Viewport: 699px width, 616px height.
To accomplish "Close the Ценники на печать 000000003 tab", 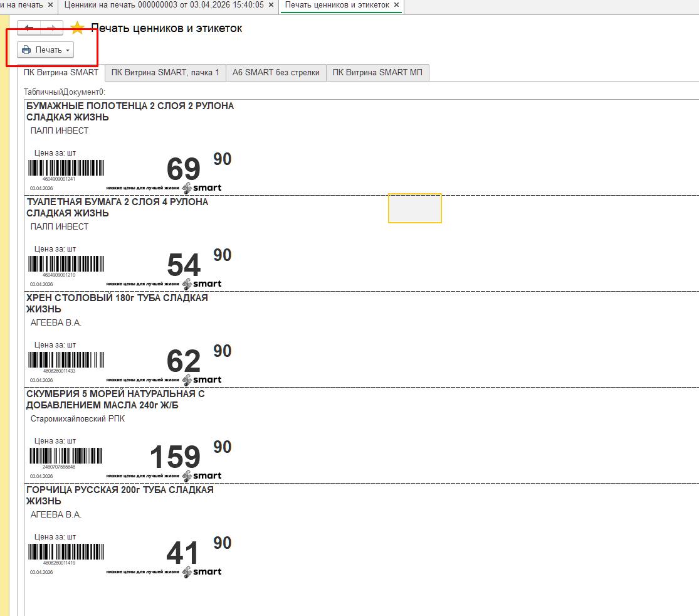I will tap(271, 5).
